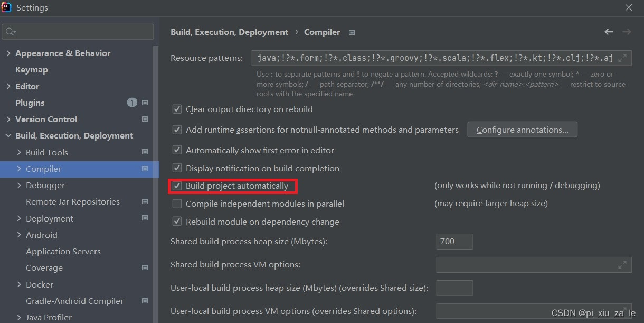Click Shared build process VM options input

click(x=534, y=265)
